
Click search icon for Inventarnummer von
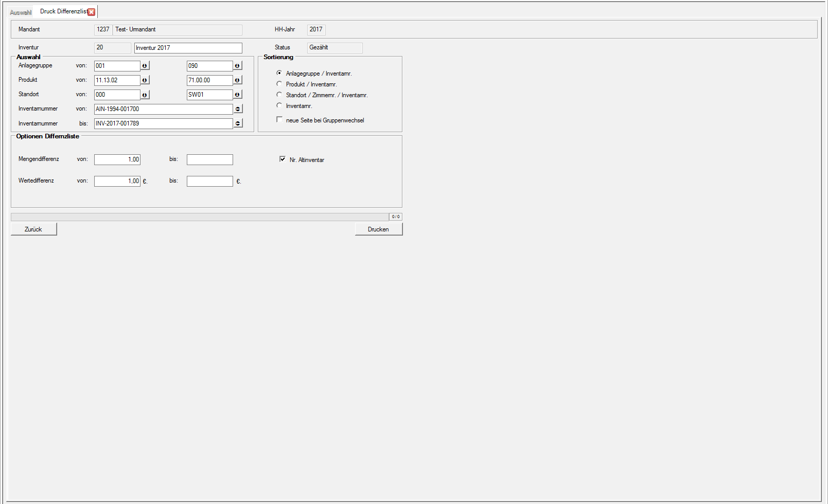click(x=238, y=109)
